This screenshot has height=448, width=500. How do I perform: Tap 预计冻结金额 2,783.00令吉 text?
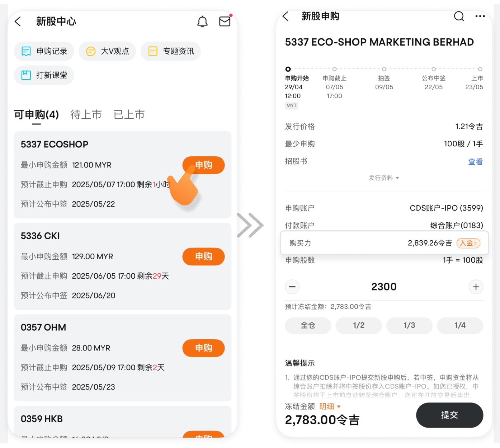click(x=328, y=307)
